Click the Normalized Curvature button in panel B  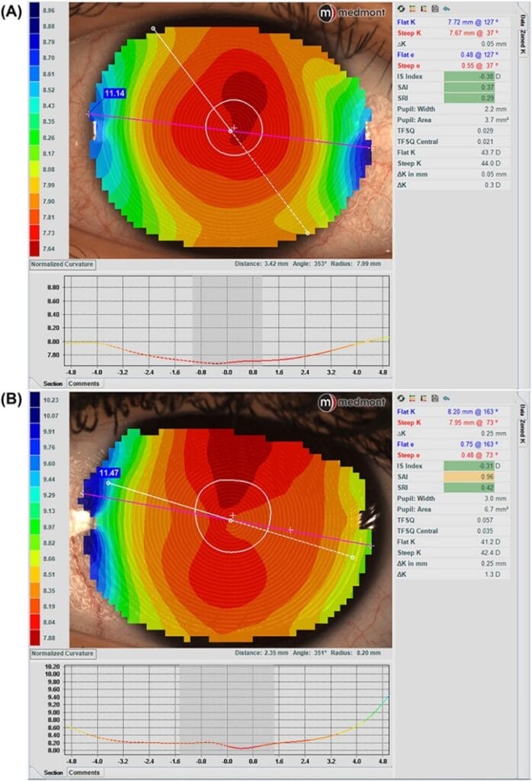pyautogui.click(x=62, y=654)
